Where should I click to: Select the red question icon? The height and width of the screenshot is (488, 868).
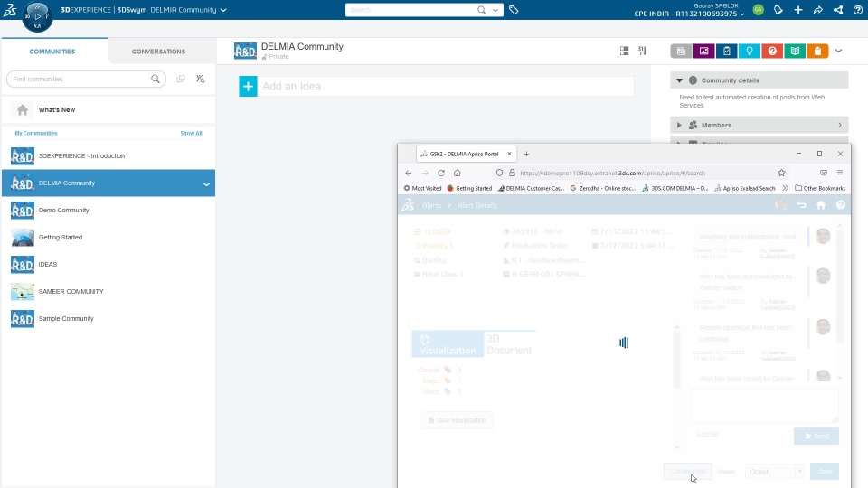(x=772, y=51)
